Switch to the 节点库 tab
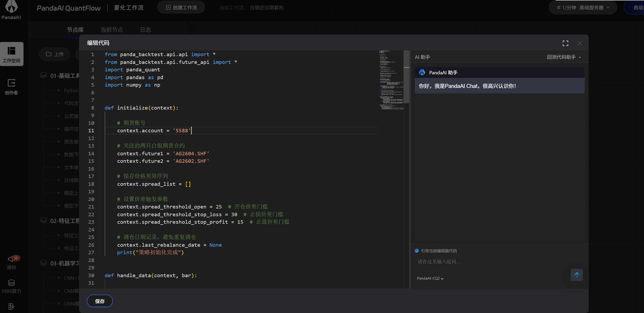The height and width of the screenshot is (313, 644). point(75,30)
